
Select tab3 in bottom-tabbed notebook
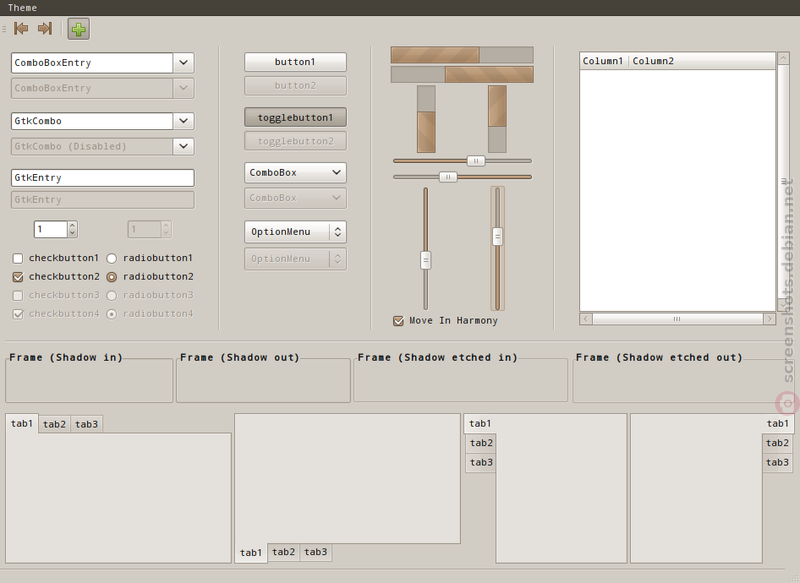(x=315, y=552)
